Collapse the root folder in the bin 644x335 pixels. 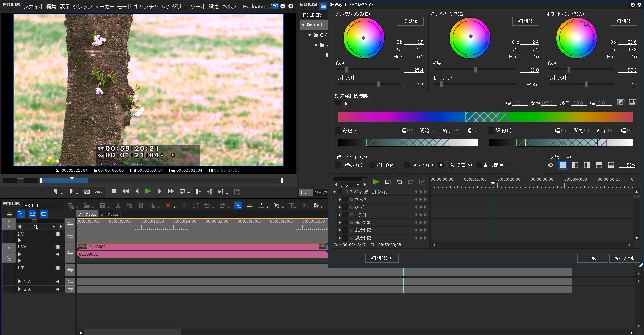tap(303, 25)
